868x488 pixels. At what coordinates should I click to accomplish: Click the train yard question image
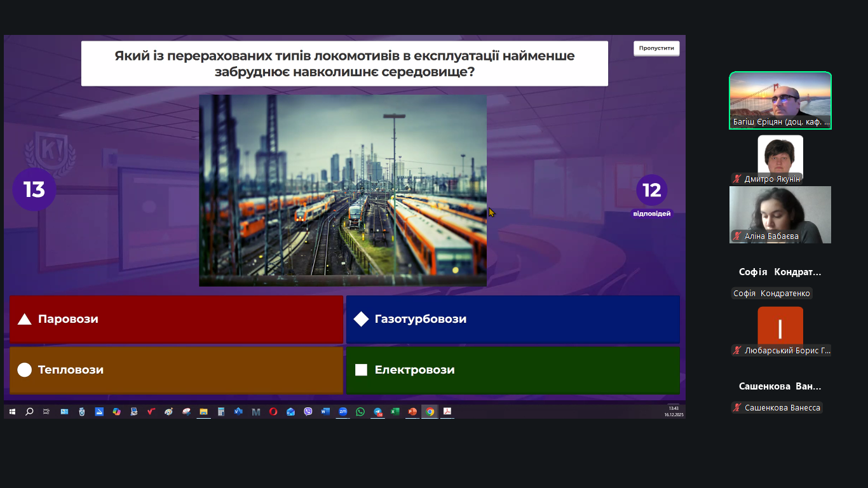(343, 191)
